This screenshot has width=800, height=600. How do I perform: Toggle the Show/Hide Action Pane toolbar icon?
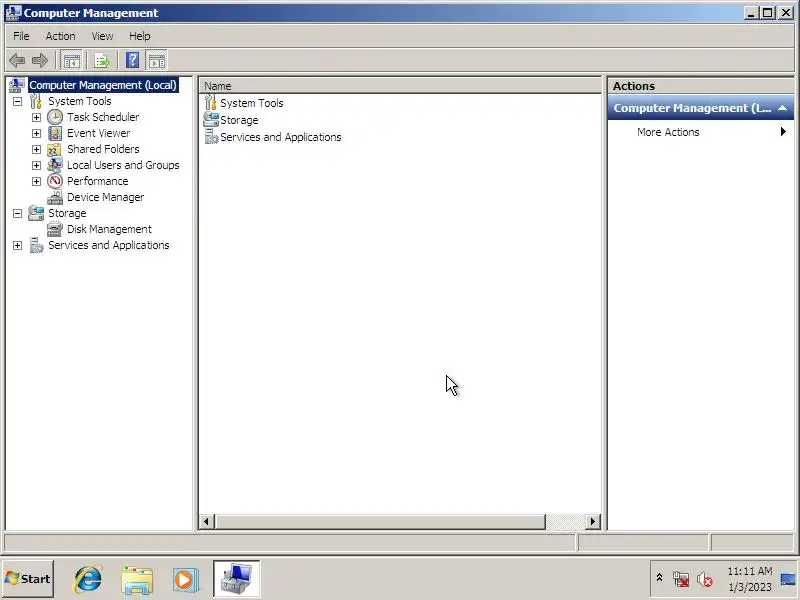pyautogui.click(x=157, y=61)
